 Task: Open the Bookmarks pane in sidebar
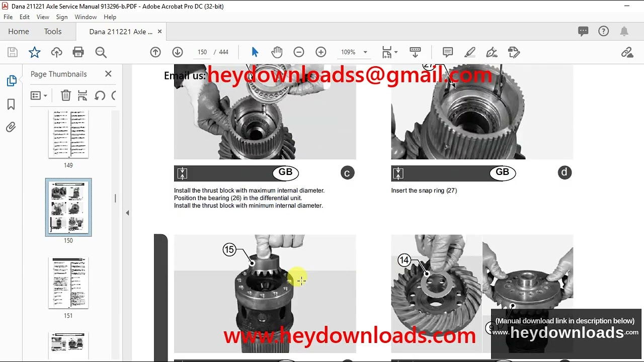pyautogui.click(x=11, y=104)
